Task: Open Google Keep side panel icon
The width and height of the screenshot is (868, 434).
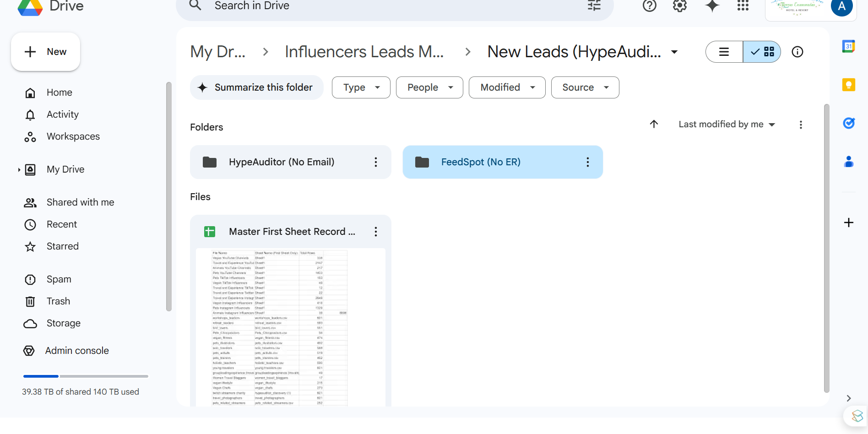Action: [849, 85]
